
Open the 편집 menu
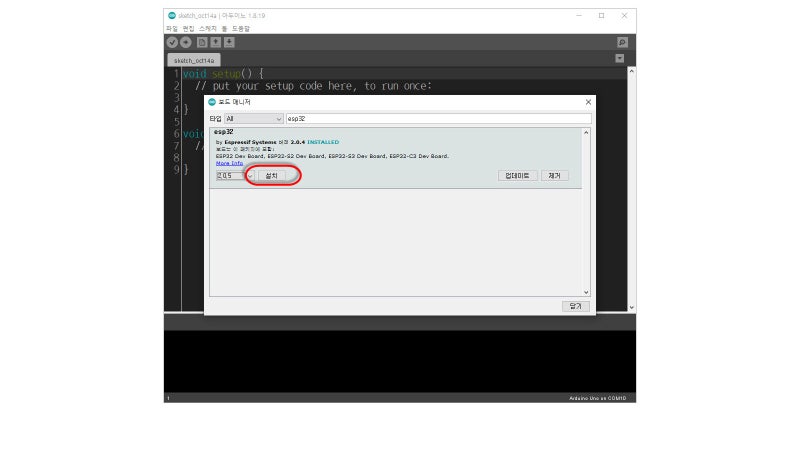click(x=188, y=29)
